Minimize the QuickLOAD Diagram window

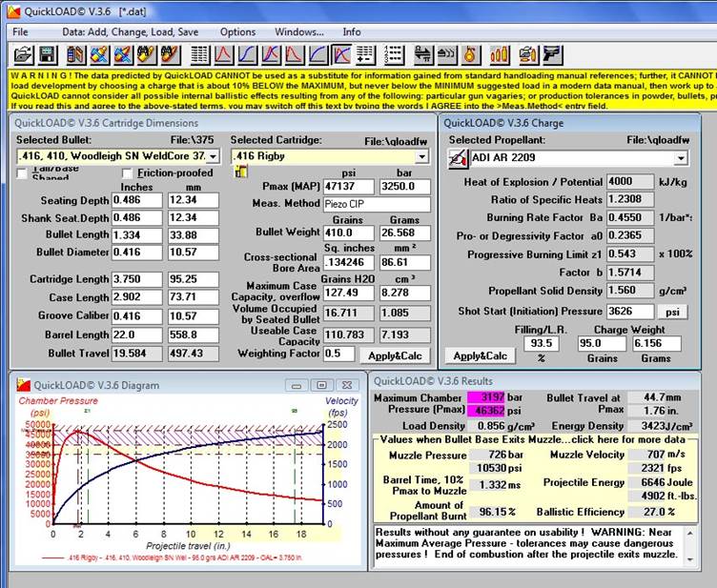297,385
